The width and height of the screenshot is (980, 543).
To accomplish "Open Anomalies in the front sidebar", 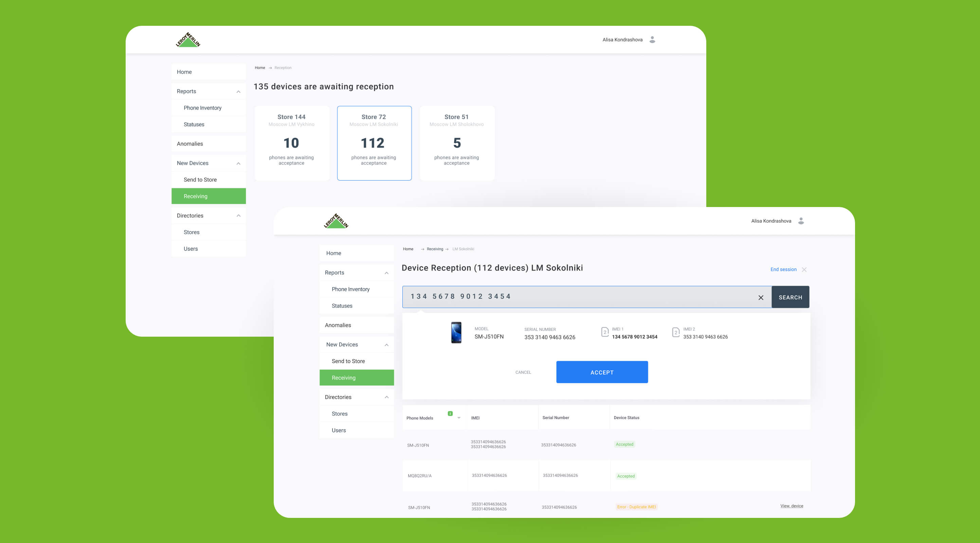I will click(338, 325).
